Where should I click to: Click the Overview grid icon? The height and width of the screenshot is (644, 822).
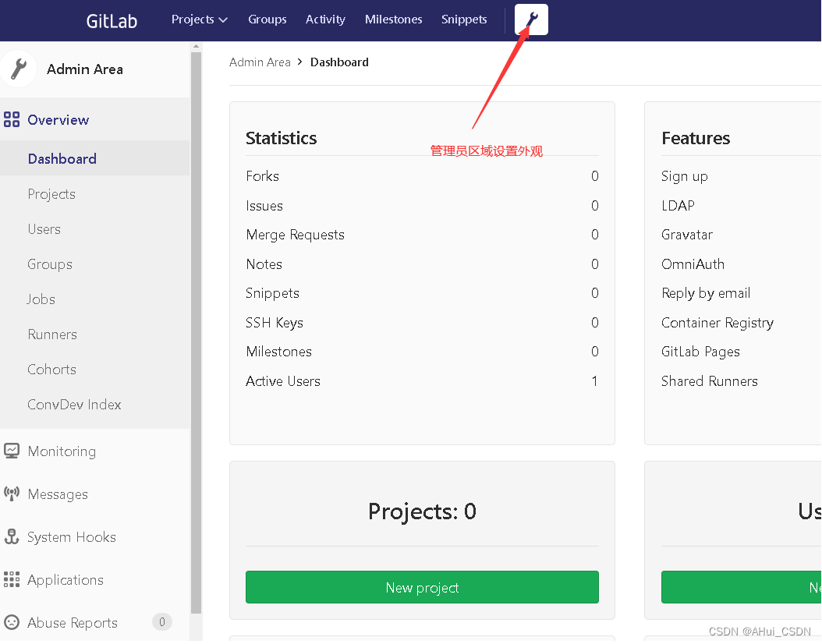click(12, 120)
